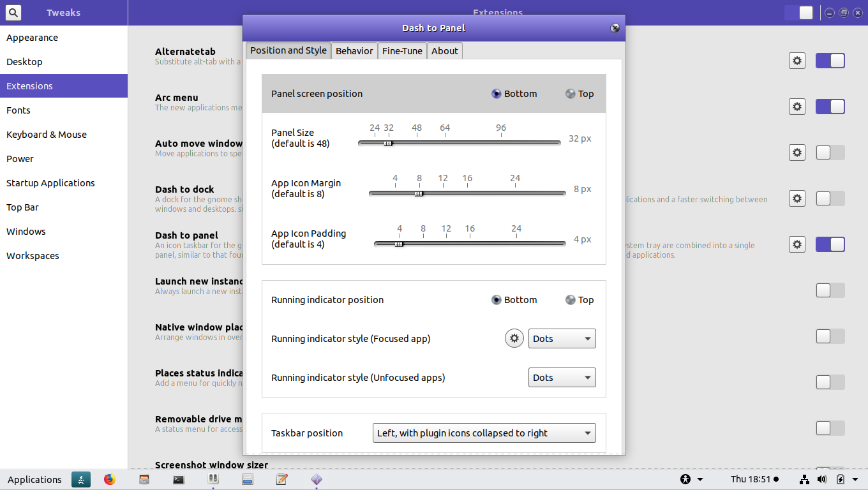The height and width of the screenshot is (490, 868).
Task: Expand the accessibility menu arrow
Action: (700, 480)
